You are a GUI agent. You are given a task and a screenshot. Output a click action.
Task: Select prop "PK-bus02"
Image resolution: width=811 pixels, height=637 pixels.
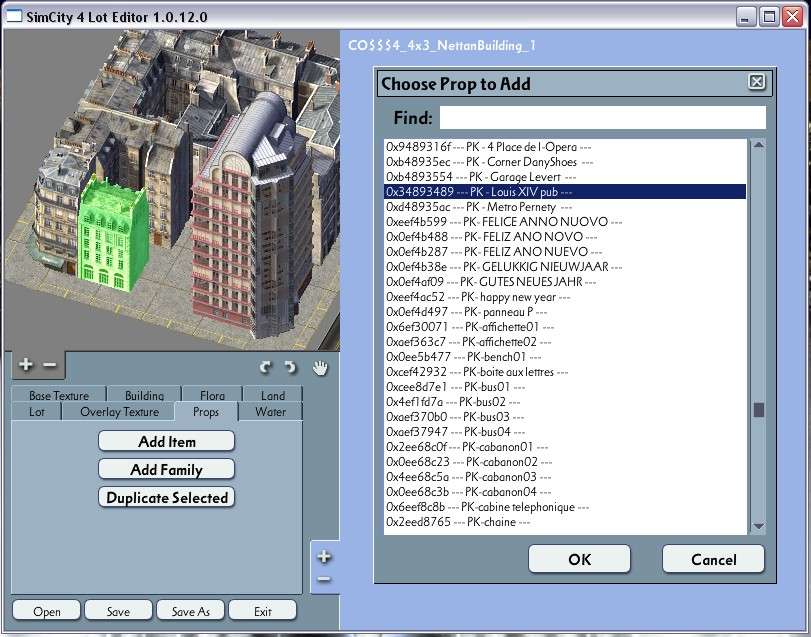[565, 402]
